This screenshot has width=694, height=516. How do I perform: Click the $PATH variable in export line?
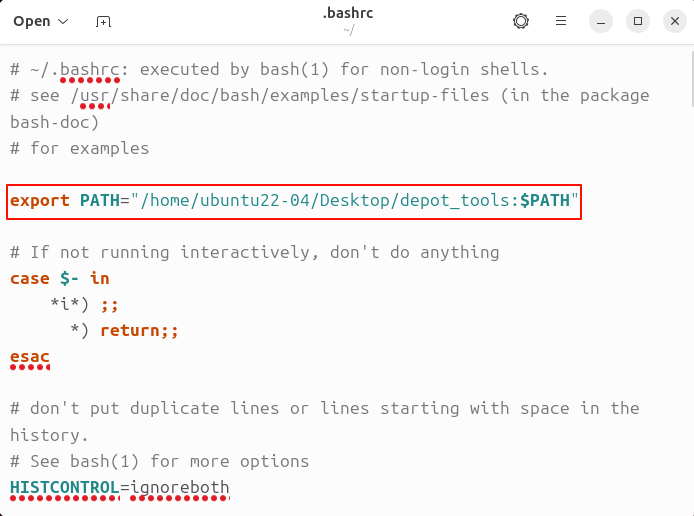[545, 201]
